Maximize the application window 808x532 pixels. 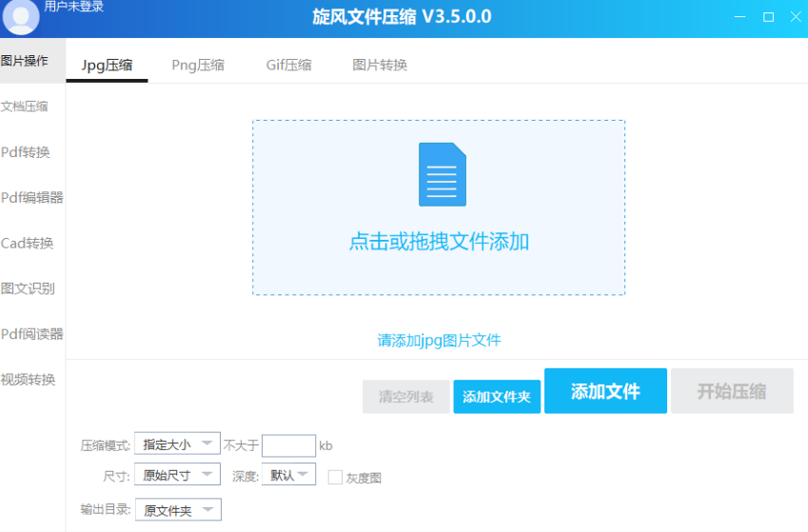tap(768, 17)
